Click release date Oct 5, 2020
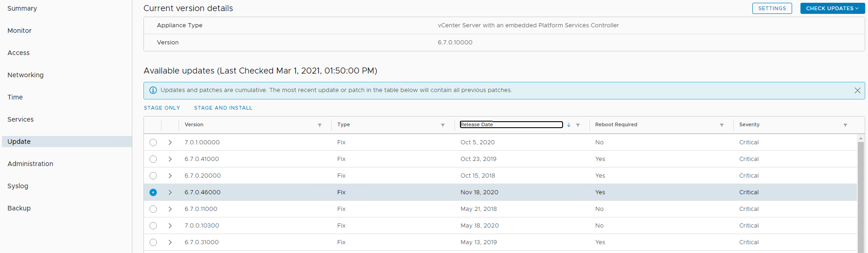 click(x=477, y=142)
